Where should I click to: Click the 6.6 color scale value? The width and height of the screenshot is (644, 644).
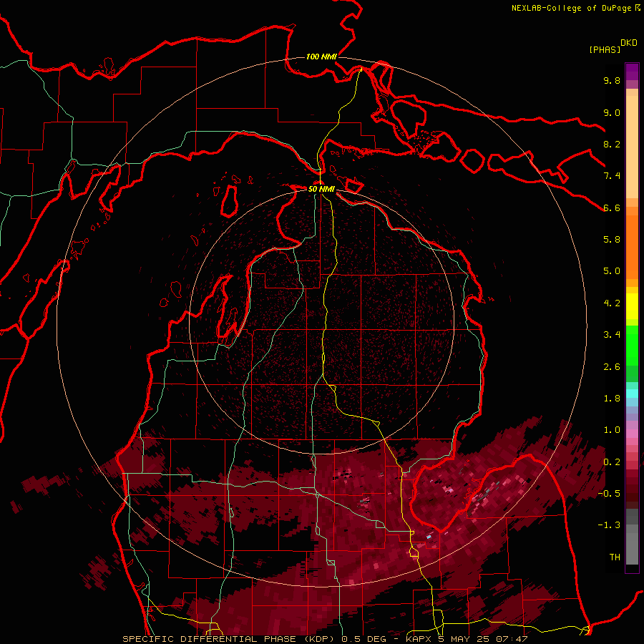click(612, 208)
